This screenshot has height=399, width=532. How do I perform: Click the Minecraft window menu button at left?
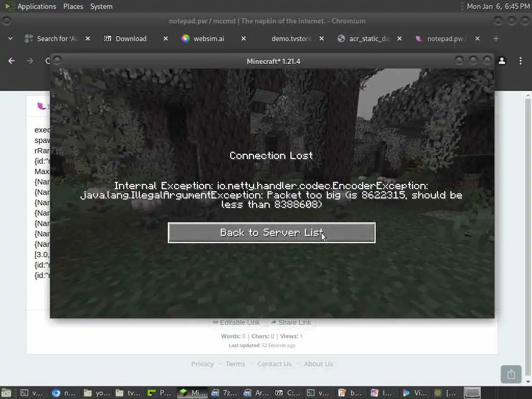coord(57,60)
